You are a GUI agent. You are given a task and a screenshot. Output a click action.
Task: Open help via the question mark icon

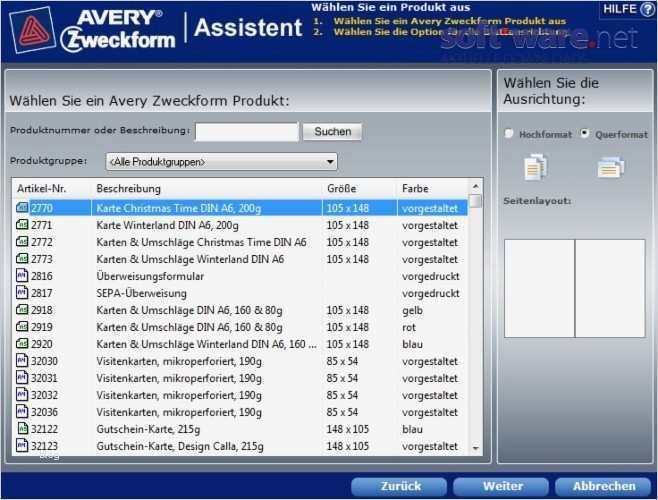point(647,9)
